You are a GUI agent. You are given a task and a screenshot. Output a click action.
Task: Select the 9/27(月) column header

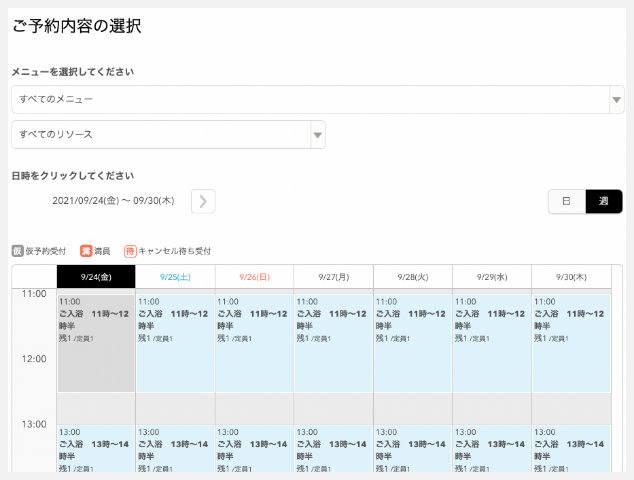334,277
